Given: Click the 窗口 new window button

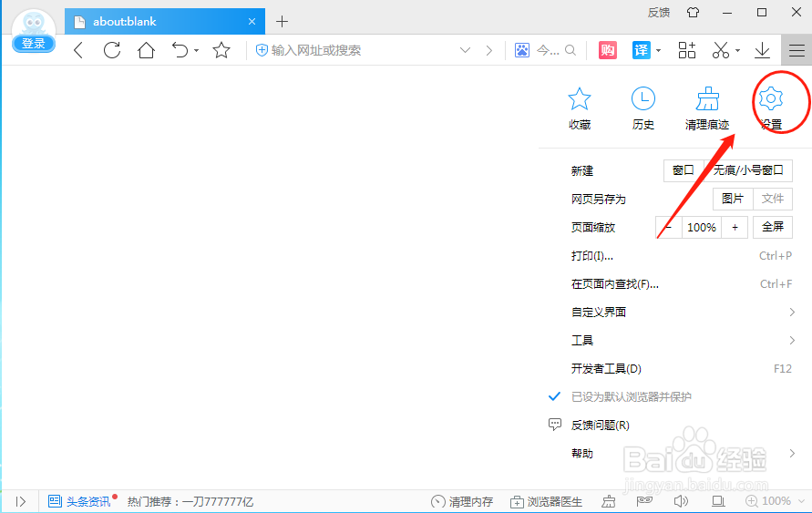Looking at the screenshot, I should point(684,170).
